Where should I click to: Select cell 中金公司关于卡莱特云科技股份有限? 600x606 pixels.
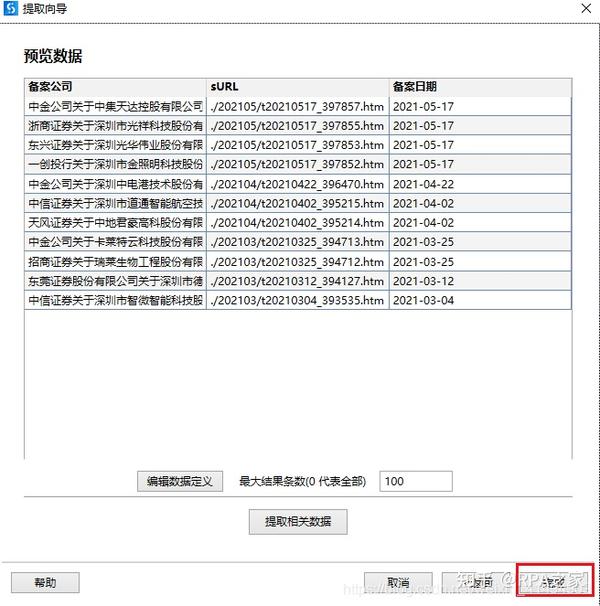(x=115, y=242)
